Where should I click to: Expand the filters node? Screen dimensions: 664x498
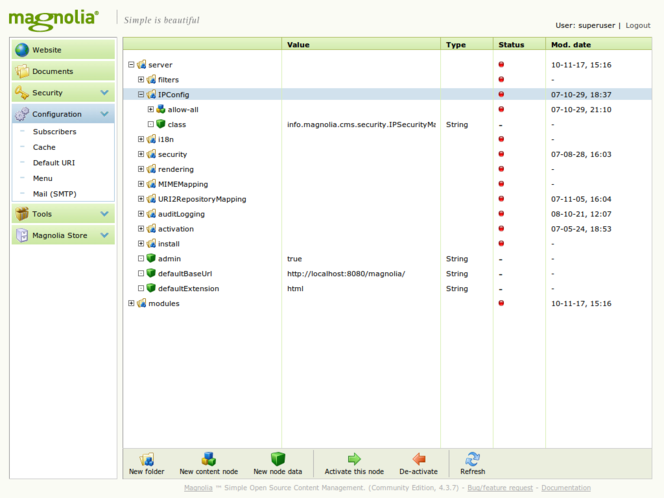[x=141, y=80]
